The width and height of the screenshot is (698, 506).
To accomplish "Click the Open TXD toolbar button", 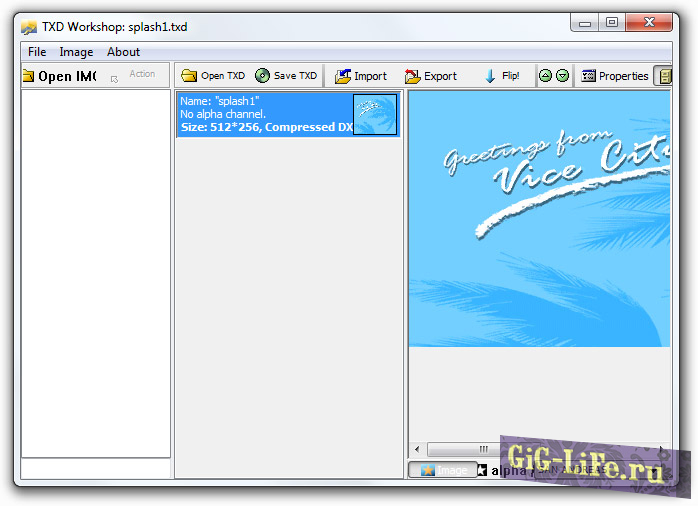I will (x=212, y=76).
